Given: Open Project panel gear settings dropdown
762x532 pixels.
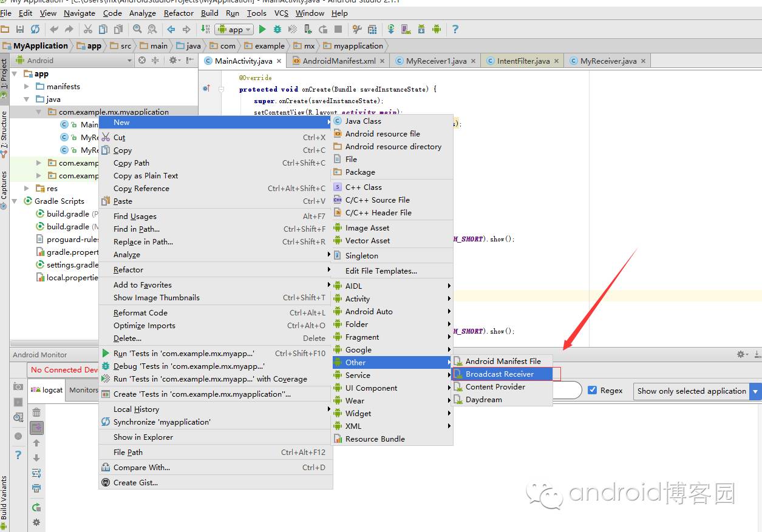Looking at the screenshot, I should [175, 60].
